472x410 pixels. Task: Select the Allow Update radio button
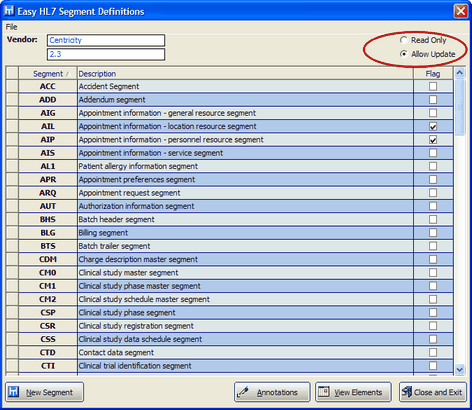[404, 54]
